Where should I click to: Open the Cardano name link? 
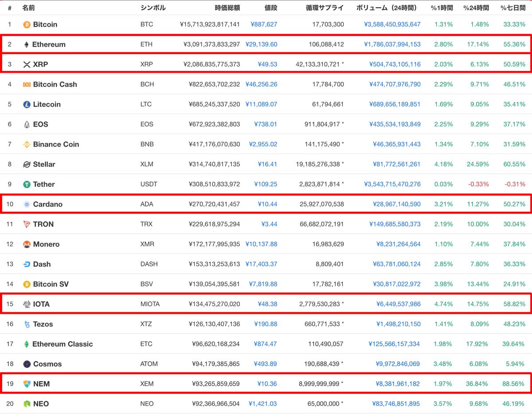(x=48, y=204)
